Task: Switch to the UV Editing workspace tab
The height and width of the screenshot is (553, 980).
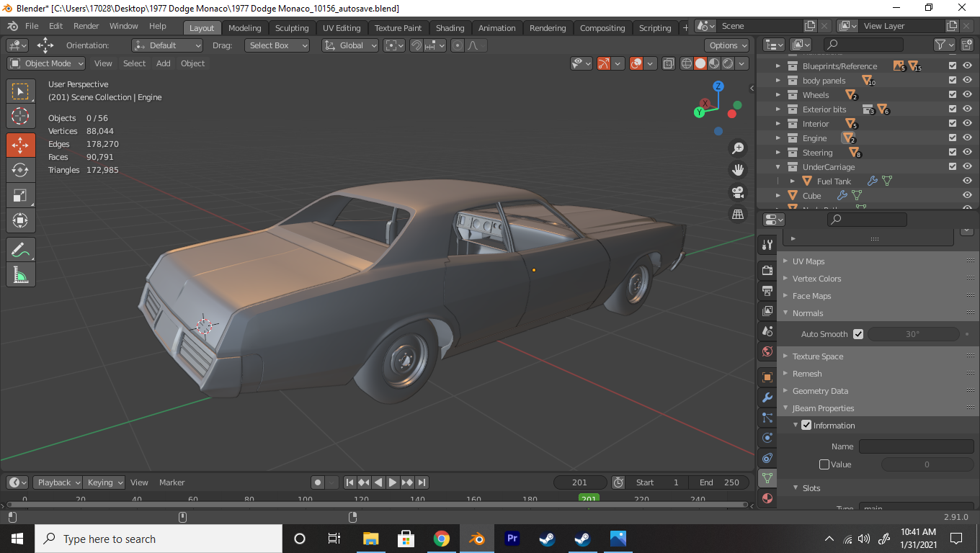Action: click(342, 28)
